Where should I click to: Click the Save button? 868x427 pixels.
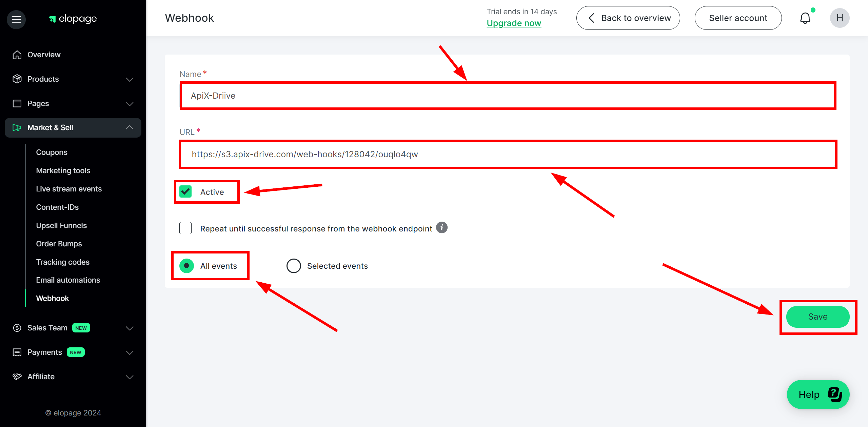click(x=818, y=317)
